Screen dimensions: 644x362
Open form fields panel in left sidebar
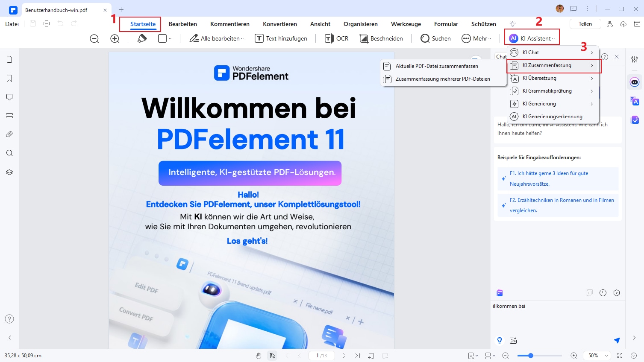click(x=9, y=116)
